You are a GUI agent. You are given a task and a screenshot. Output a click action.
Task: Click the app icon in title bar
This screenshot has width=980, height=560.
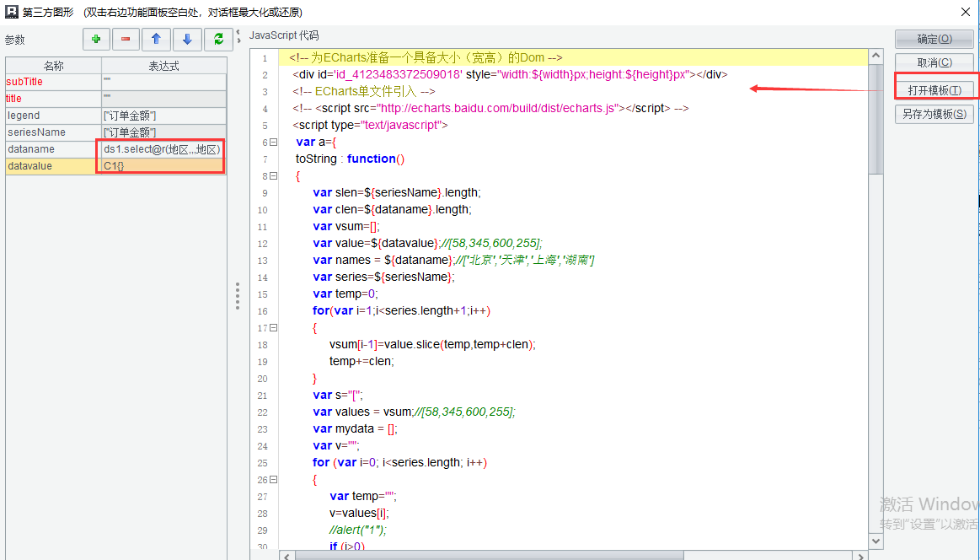point(12,12)
